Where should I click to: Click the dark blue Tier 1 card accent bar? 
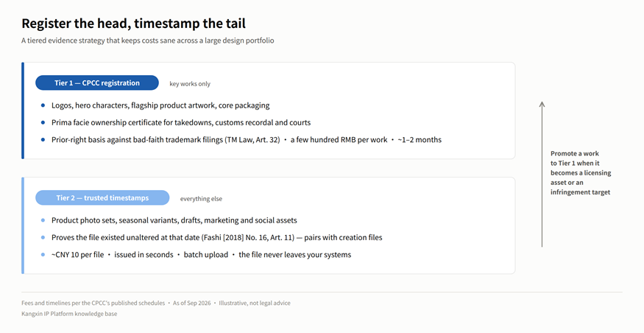[x=23, y=111]
